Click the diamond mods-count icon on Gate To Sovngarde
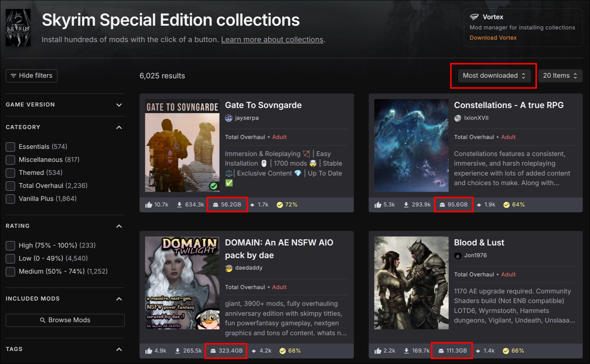The height and width of the screenshot is (364, 590). (x=252, y=205)
